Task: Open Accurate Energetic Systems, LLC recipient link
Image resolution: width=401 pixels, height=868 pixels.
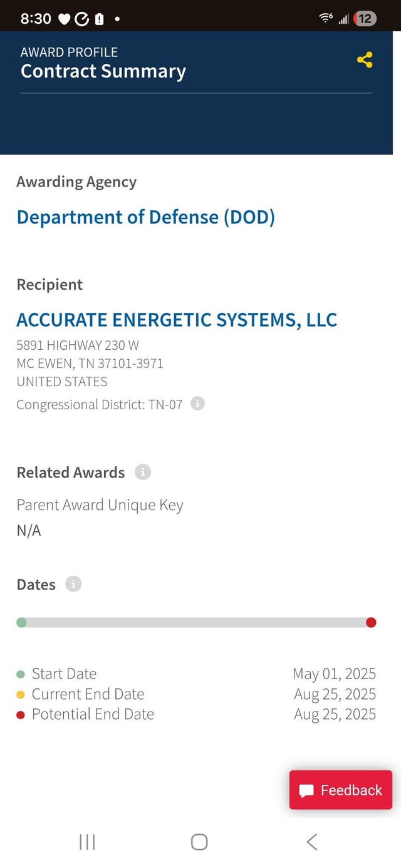Action: (177, 320)
